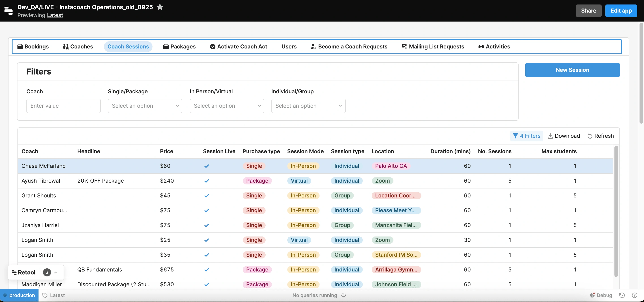Image resolution: width=644 pixels, height=302 pixels.
Task: Switch to the Bookings tab
Action: click(x=33, y=47)
